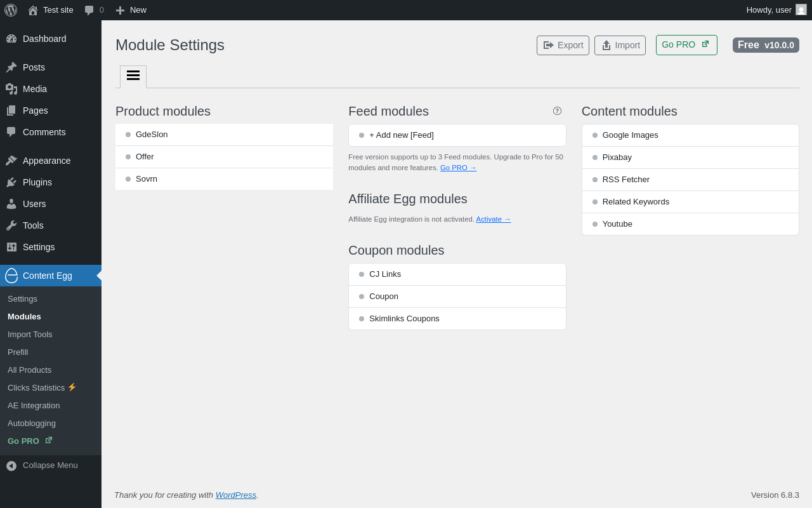Click the comments bubble in admin bar

pyautogui.click(x=89, y=10)
